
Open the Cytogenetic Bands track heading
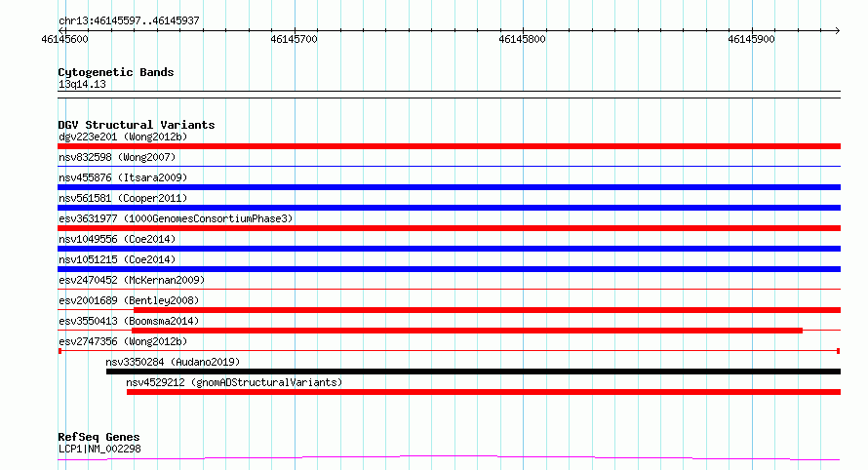116,72
